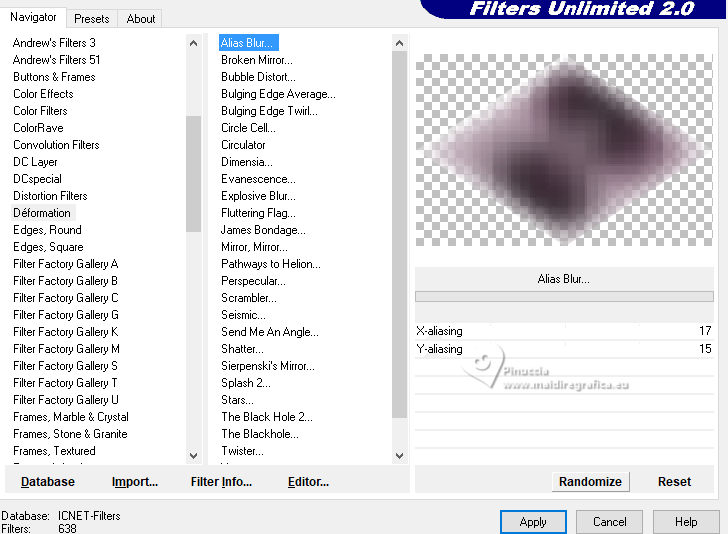The image size is (728, 534).
Task: Click the Cancel button
Action: coord(610,522)
